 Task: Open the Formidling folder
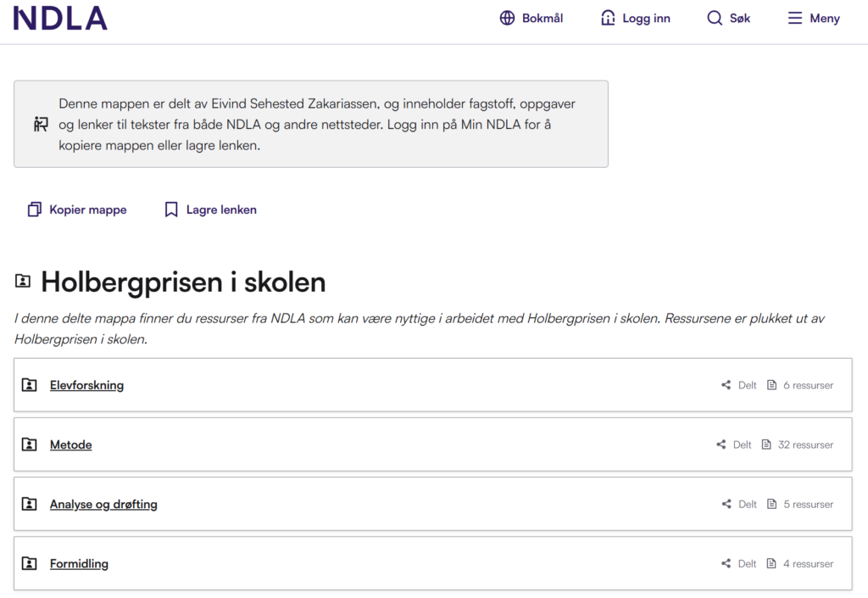click(x=79, y=562)
